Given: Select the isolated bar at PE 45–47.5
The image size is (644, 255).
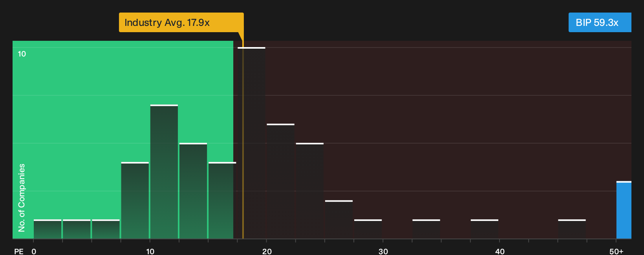Looking at the screenshot, I should (x=572, y=229).
